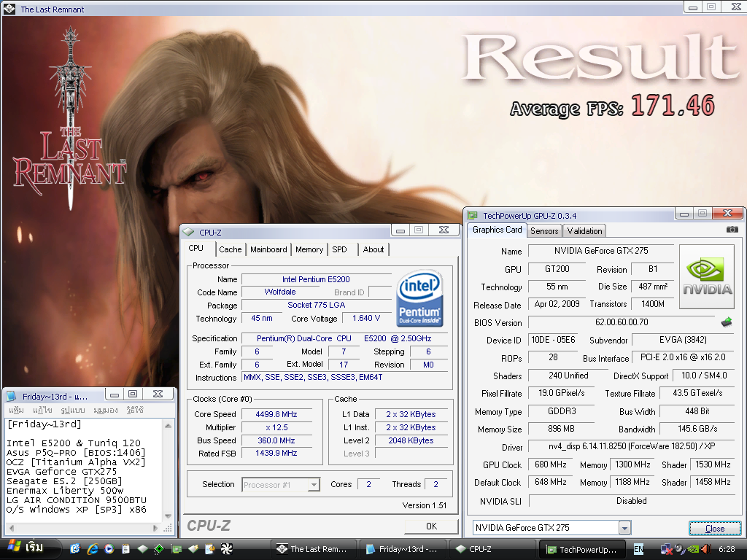The image size is (747, 560).
Task: Click the Close button in GPU-Z
Action: [714, 529]
